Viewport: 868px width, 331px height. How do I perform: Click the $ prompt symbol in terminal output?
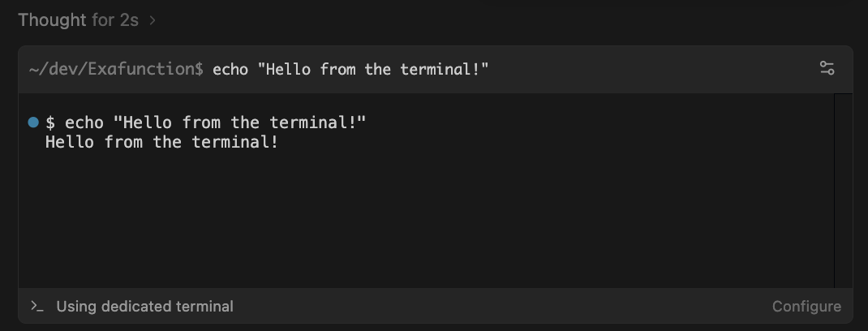(x=50, y=123)
